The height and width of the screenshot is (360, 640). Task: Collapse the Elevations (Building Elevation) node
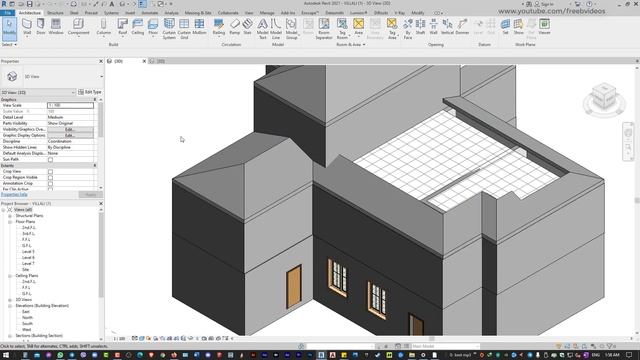(10, 306)
